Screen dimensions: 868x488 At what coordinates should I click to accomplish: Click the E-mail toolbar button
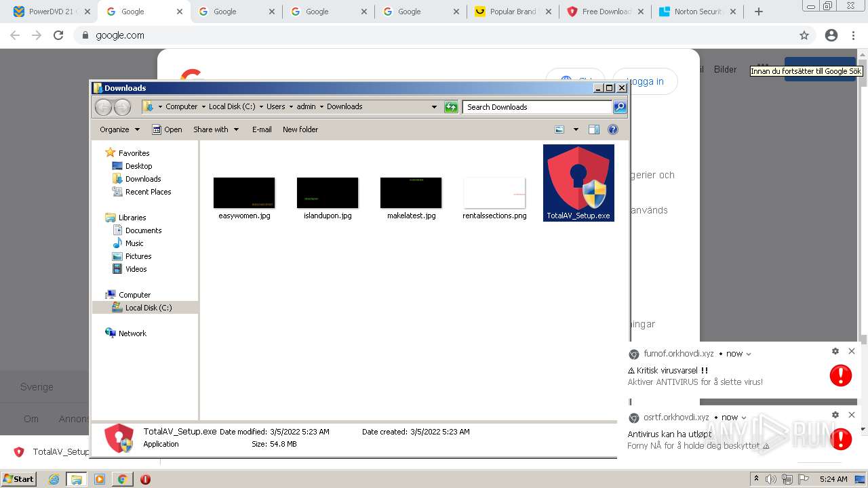[x=262, y=129]
